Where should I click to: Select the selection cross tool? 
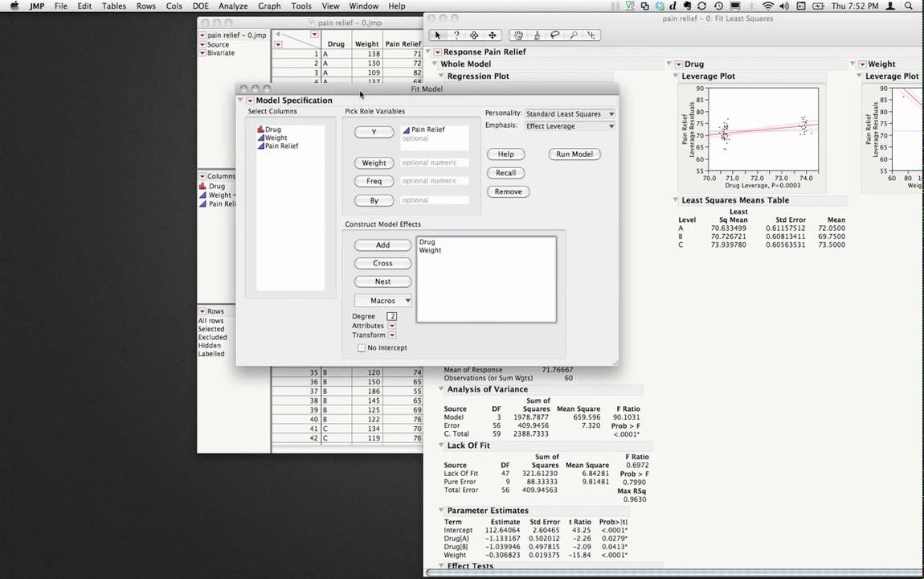[474, 35]
